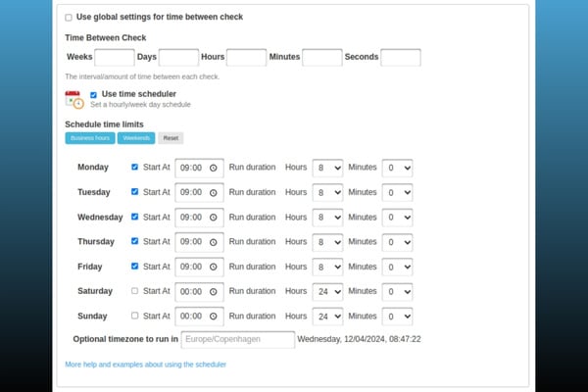Toggle the Use time scheduler checkbox
Screen dimensions: 588x392
pyautogui.click(x=93, y=94)
